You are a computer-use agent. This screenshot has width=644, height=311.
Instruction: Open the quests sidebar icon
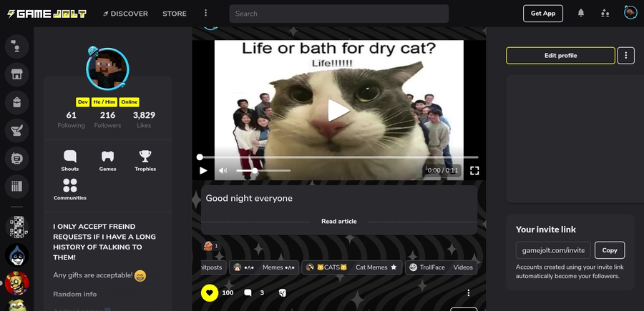17,130
